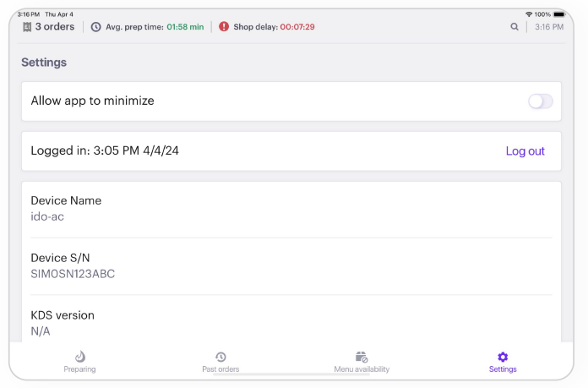Click the Avg. prep time label
Screen dimensions: 588x388
pos(134,27)
